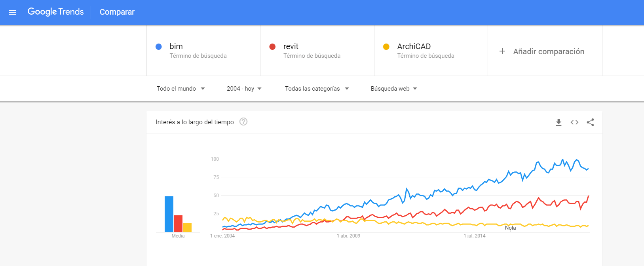Click the plus icon for adding comparison
The image size is (644, 266).
(x=502, y=51)
